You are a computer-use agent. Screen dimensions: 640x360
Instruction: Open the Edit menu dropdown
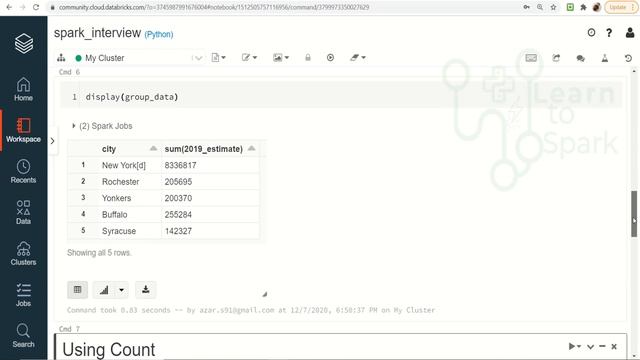249,58
